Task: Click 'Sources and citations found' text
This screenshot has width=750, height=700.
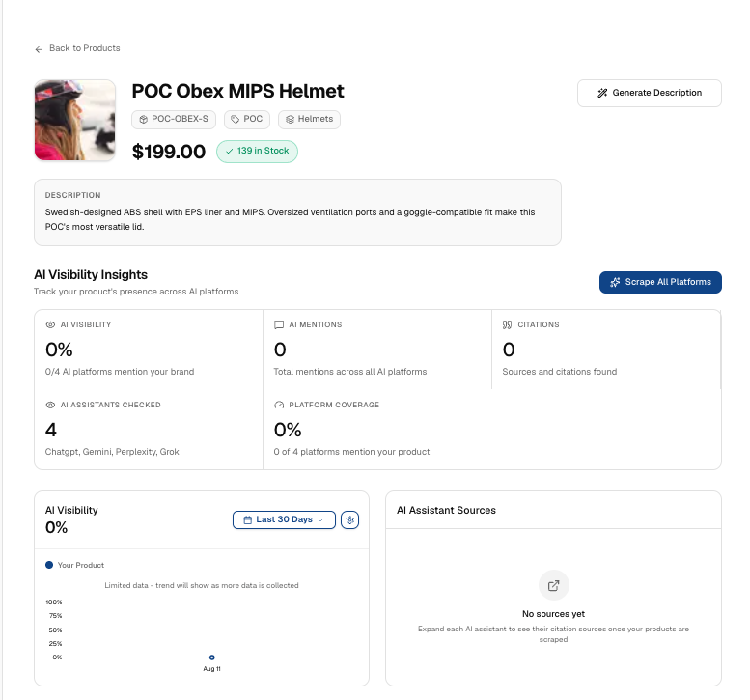Action: 560,372
